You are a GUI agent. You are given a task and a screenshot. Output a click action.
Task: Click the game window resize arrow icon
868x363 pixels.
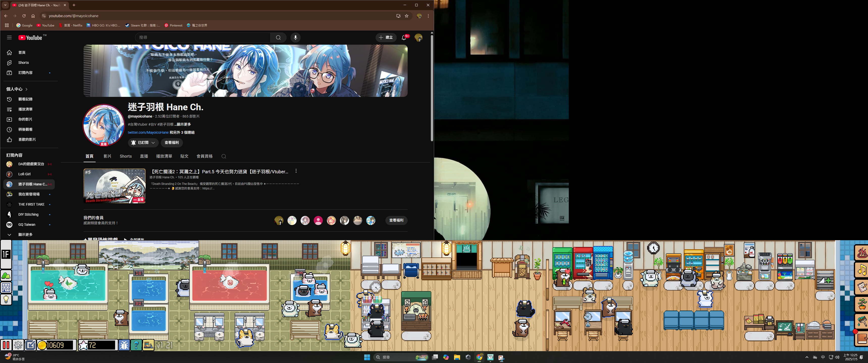30,345
